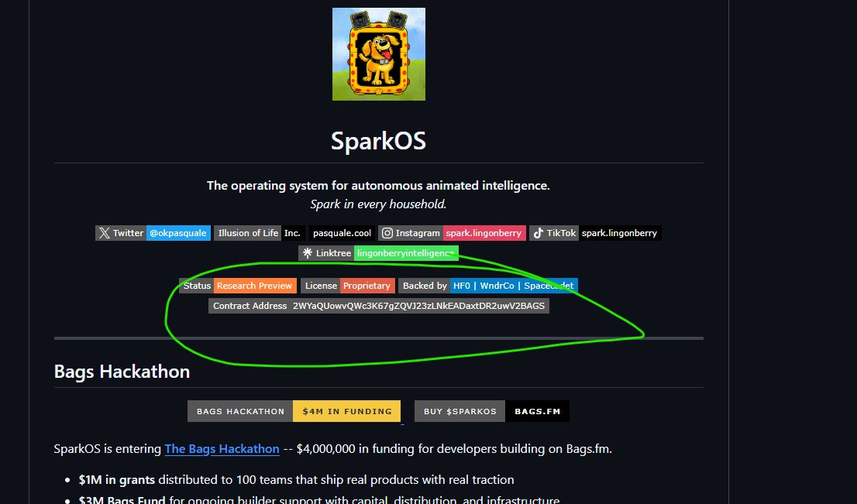Open the Twitter @okpasquale badge
857x504 pixels.
click(x=153, y=233)
